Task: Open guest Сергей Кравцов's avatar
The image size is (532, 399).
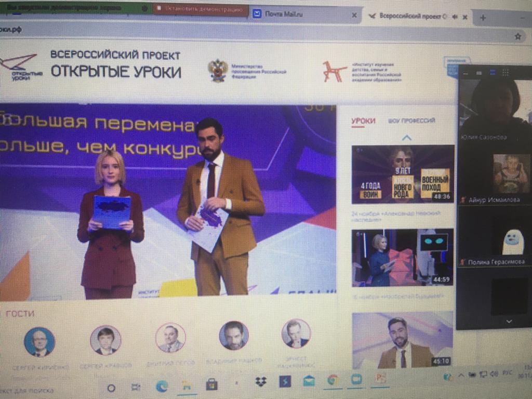Action: [105, 340]
